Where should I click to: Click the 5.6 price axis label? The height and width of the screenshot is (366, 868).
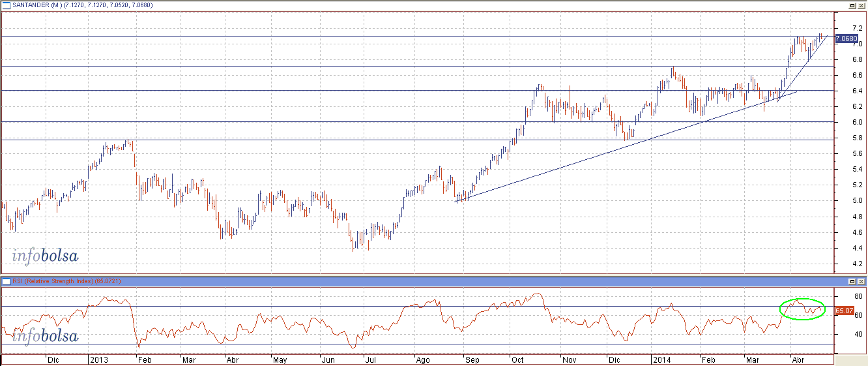857,153
